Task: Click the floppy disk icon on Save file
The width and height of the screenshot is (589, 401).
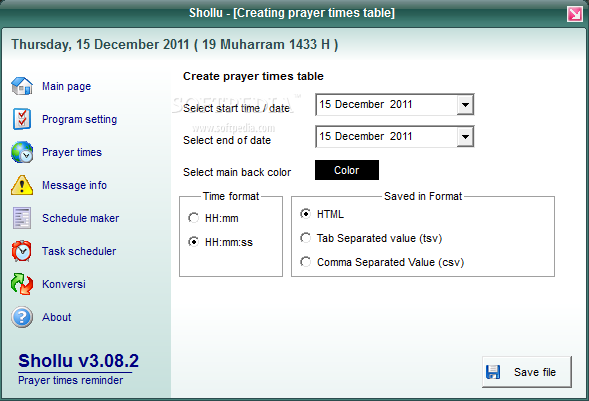Action: pos(493,372)
